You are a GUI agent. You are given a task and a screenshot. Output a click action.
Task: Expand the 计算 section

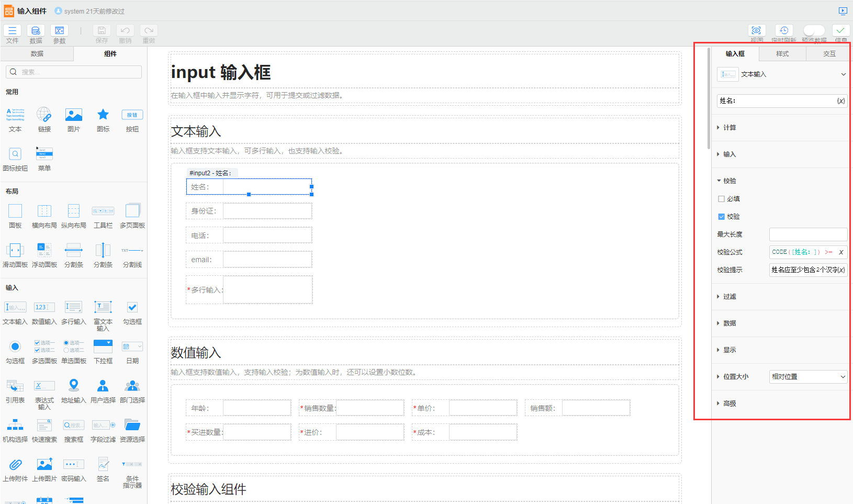coord(729,128)
